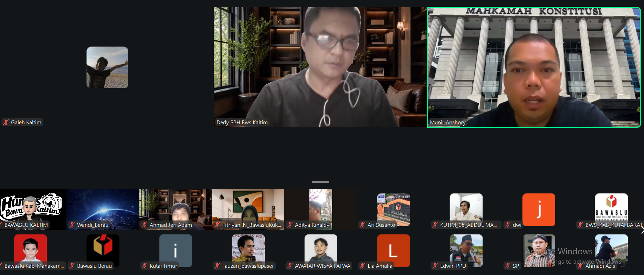Click Fauzan_bawaslupaser's profile photo
Image resolution: width=644 pixels, height=275 pixels.
[248, 251]
